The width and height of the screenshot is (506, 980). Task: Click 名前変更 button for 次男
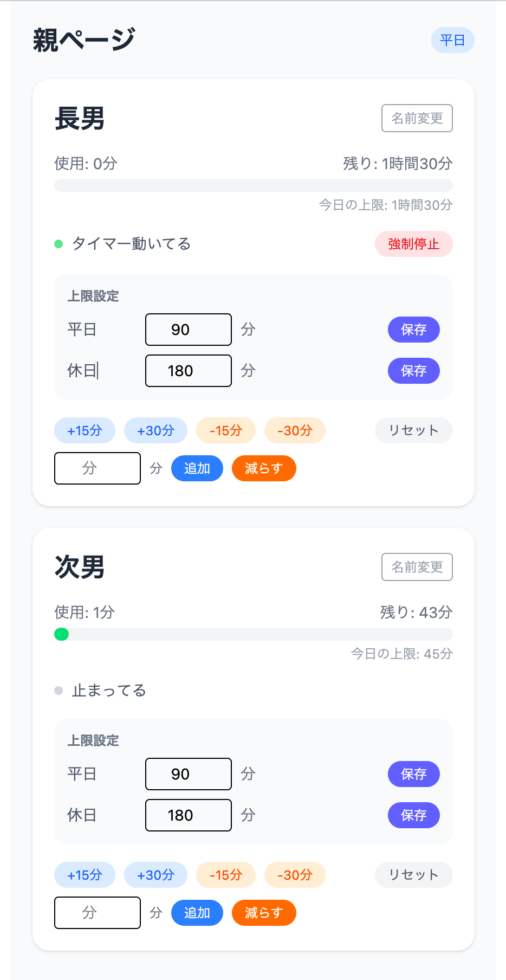[417, 567]
